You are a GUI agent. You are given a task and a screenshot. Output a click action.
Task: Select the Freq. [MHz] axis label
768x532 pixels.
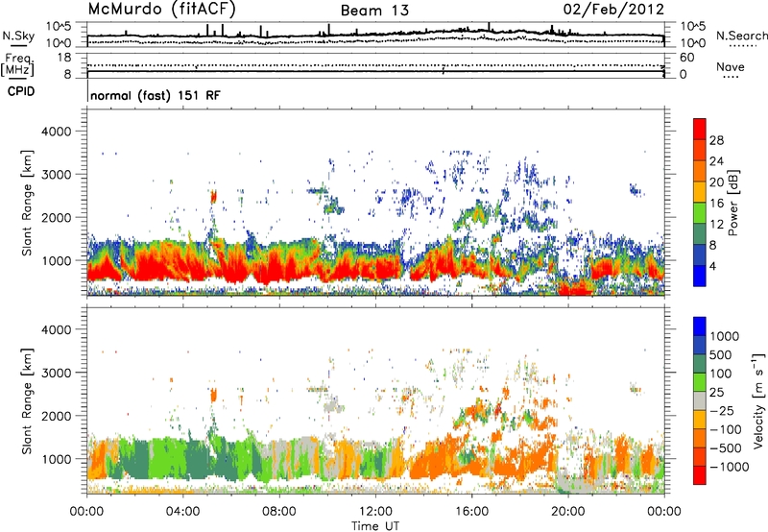17,65
